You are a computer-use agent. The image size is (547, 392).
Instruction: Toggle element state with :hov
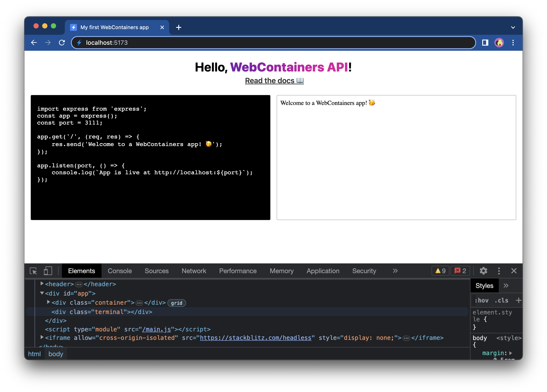481,300
